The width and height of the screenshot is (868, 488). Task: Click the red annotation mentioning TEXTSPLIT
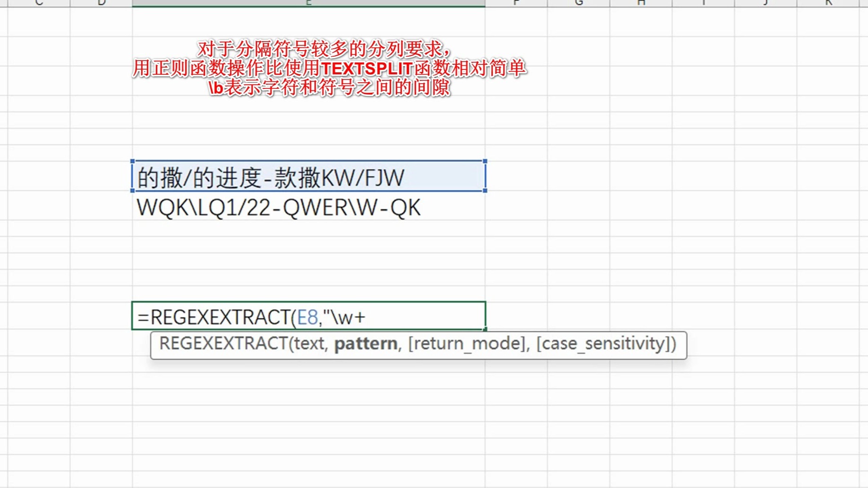click(331, 68)
